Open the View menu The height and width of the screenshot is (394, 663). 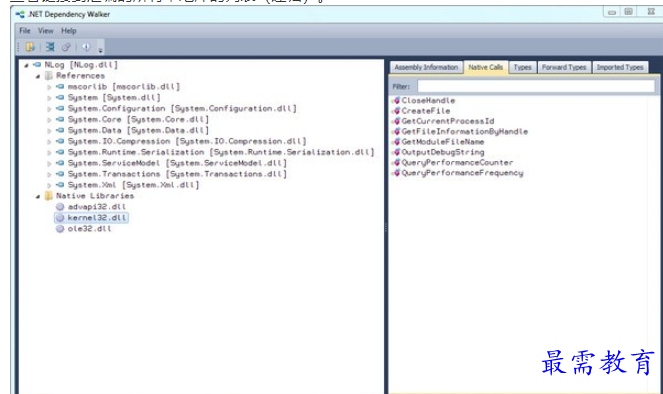click(46, 31)
